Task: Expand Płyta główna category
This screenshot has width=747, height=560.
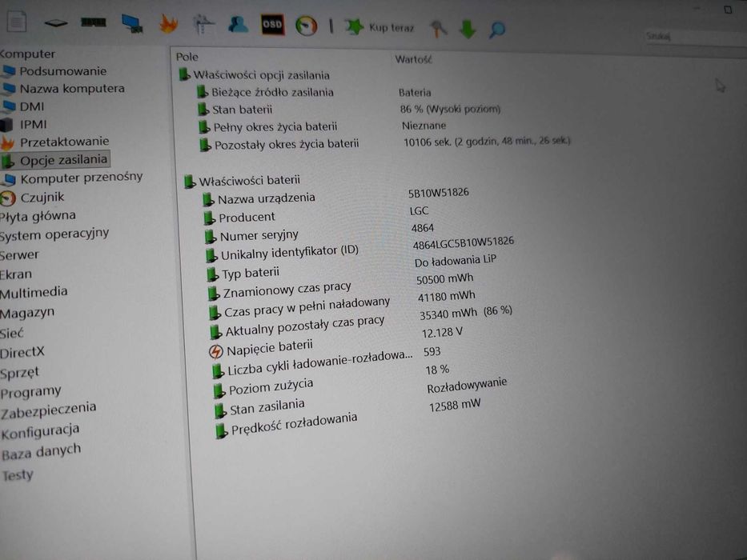Action: tap(38, 216)
